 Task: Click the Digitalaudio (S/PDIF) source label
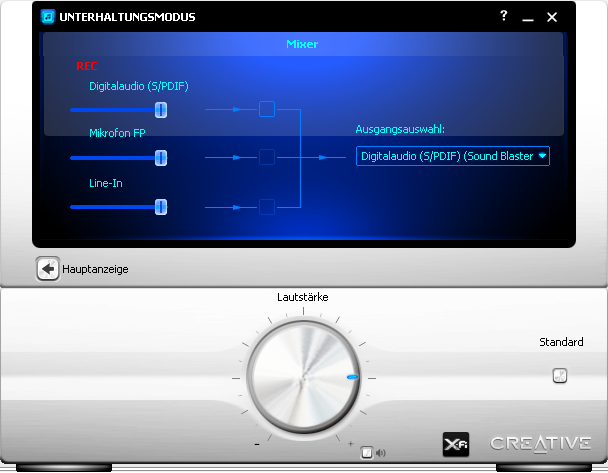(x=139, y=86)
